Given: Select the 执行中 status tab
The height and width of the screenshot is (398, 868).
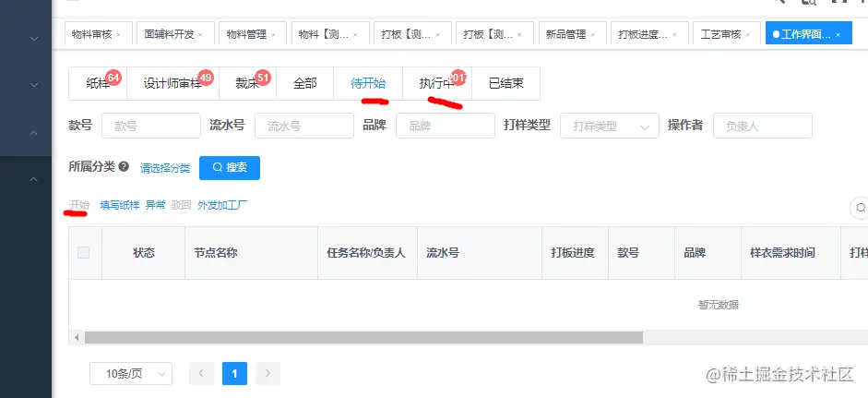Looking at the screenshot, I should coord(437,84).
